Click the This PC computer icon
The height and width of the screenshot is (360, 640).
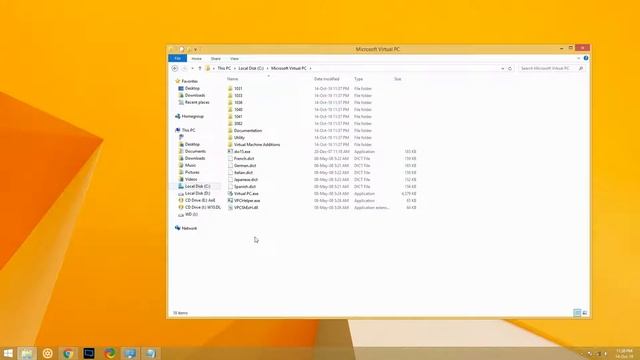point(178,130)
